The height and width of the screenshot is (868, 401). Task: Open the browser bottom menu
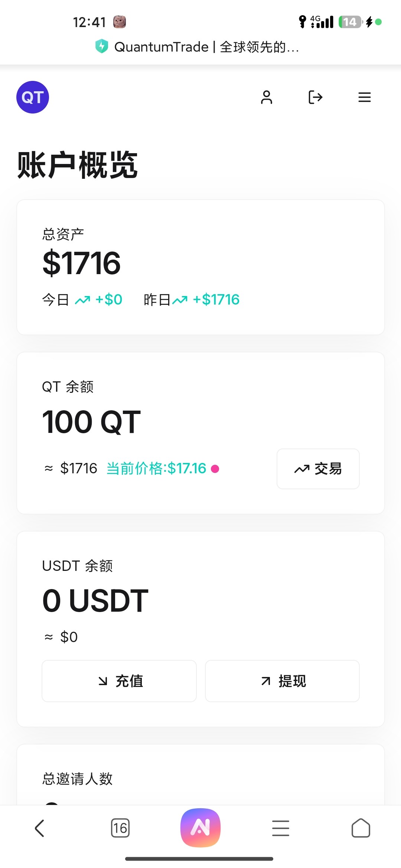pyautogui.click(x=281, y=828)
